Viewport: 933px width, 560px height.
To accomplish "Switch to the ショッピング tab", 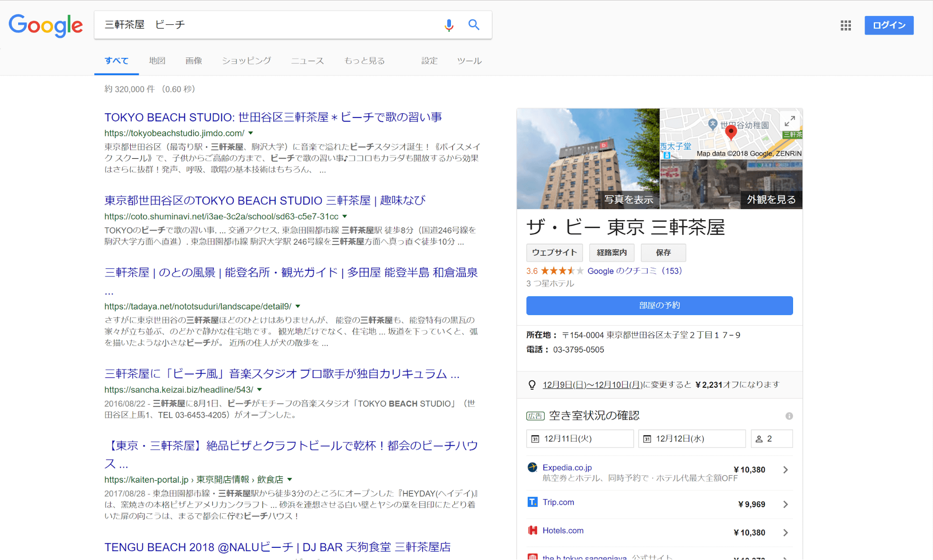I will click(246, 61).
